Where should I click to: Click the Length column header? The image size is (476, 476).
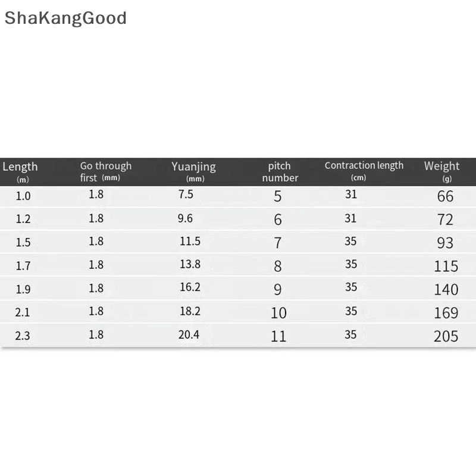tap(20, 167)
